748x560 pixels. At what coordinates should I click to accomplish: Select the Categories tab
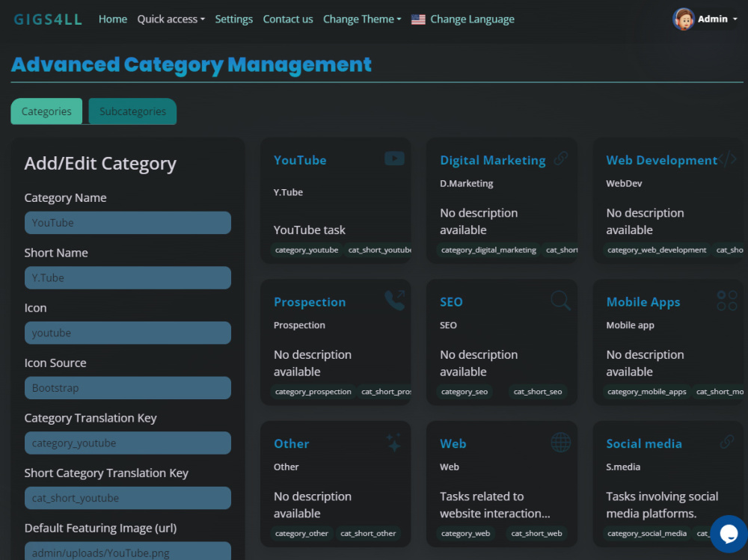tap(46, 111)
